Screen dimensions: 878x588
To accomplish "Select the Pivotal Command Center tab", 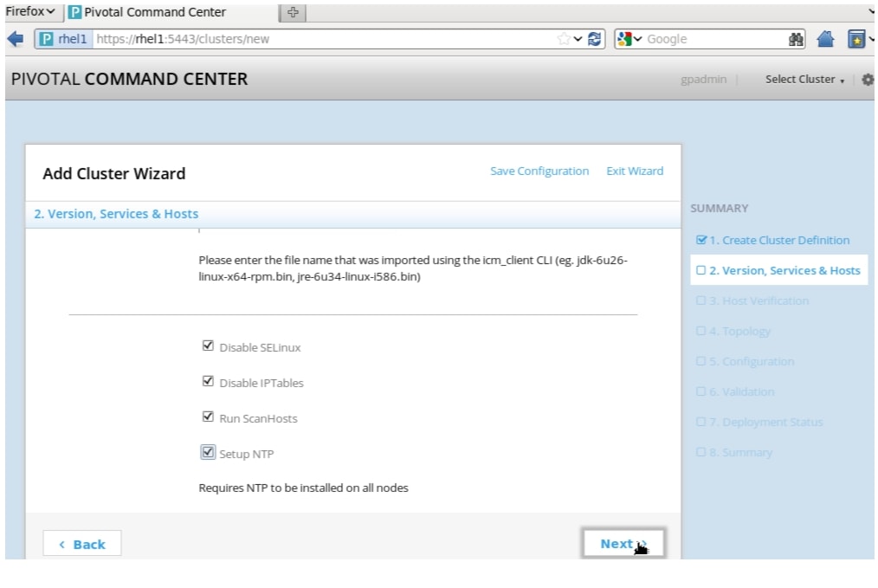I will [172, 12].
